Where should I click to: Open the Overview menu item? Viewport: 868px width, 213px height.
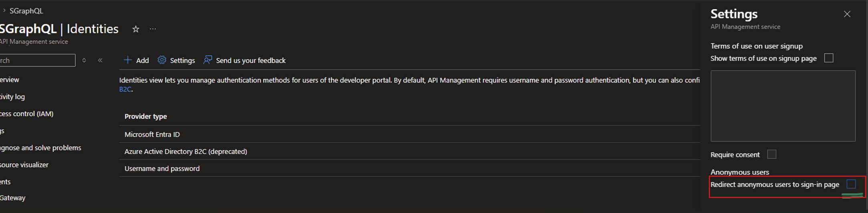[10, 80]
